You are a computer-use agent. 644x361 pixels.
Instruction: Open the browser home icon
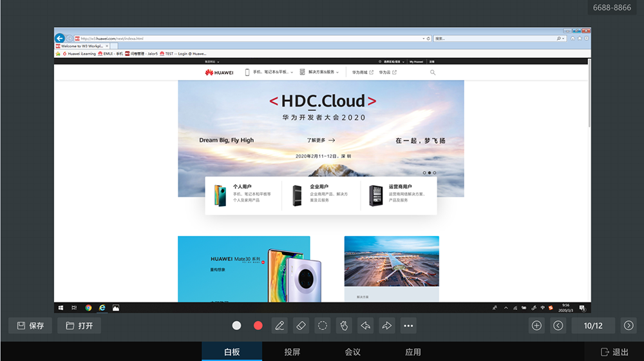(x=573, y=38)
